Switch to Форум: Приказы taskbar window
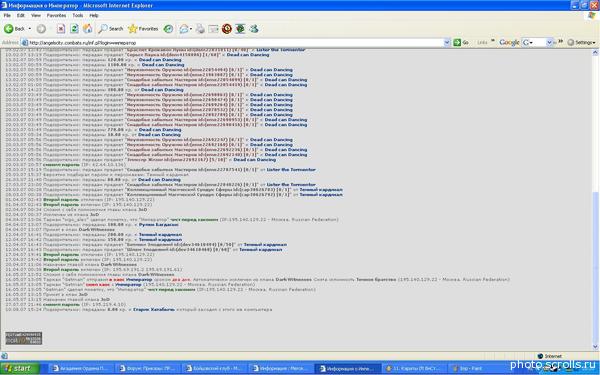The image size is (600, 375). 148,368
